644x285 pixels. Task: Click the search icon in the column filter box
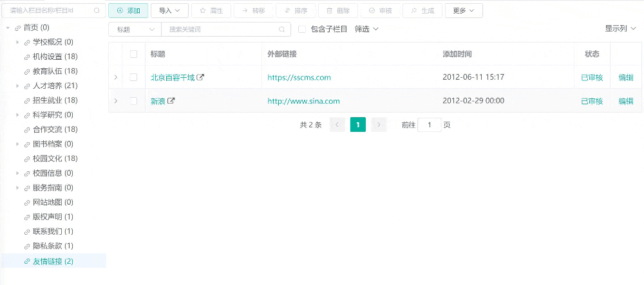(97, 11)
